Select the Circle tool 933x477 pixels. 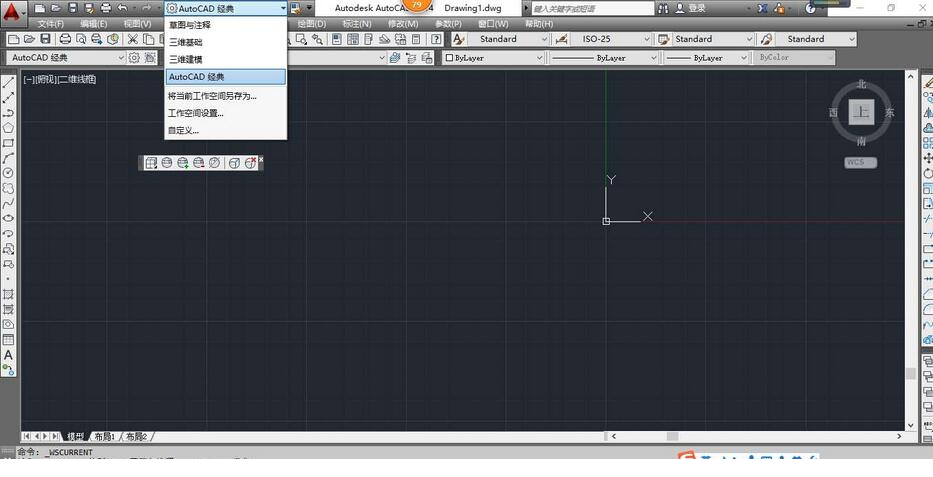[8, 173]
